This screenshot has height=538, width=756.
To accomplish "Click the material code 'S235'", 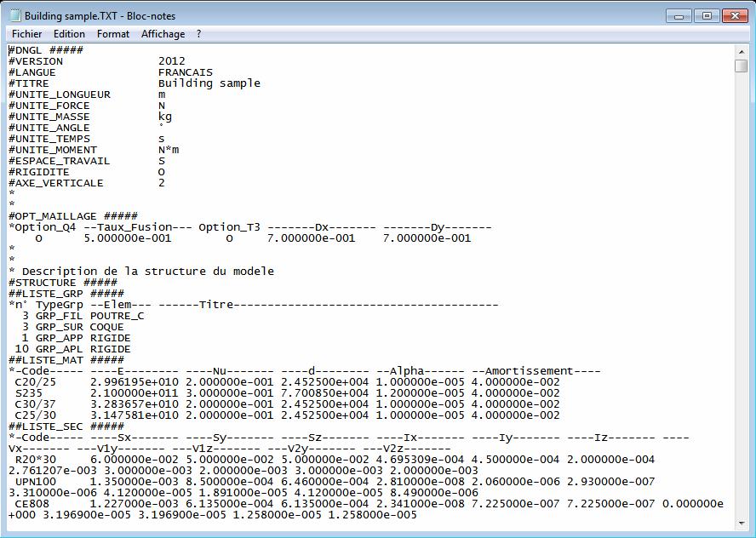I will click(x=28, y=394).
